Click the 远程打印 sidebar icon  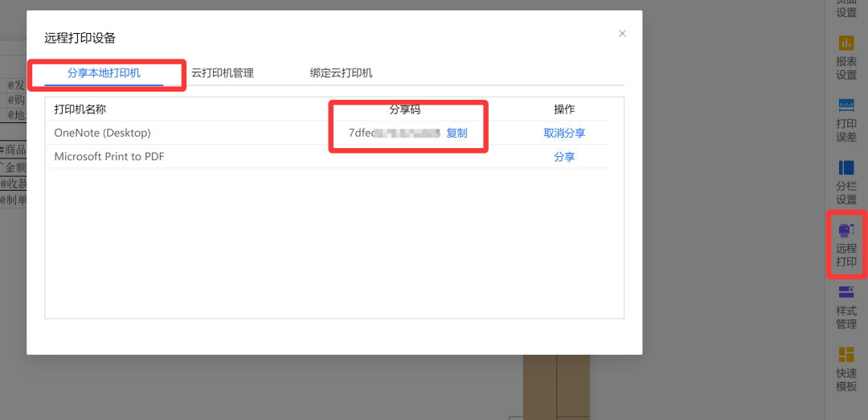[846, 244]
